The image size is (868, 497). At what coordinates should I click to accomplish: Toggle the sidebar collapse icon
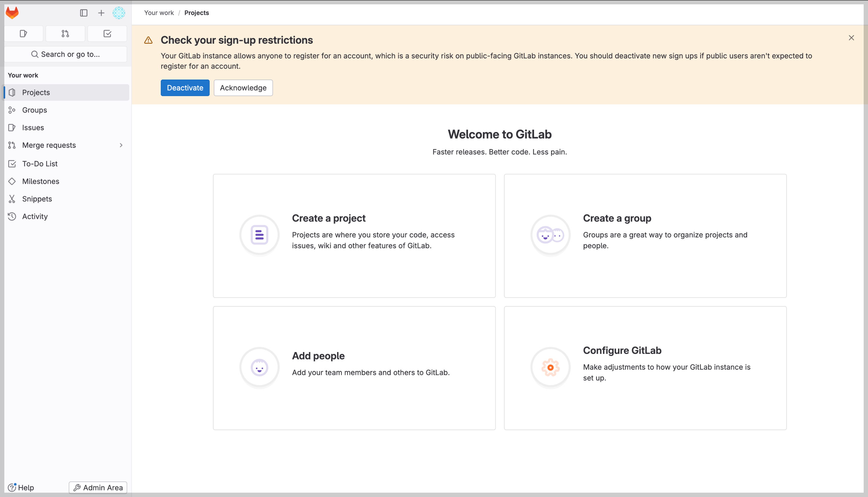(84, 13)
